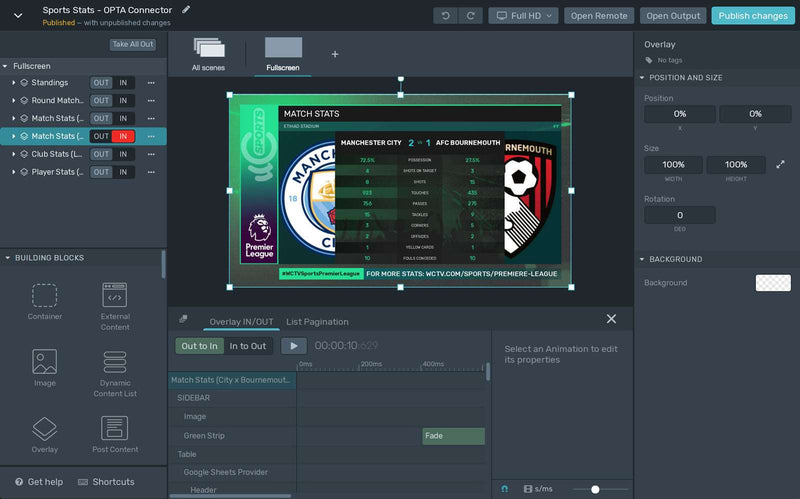This screenshot has height=499, width=800.
Task: Select the Container building block
Action: pos(44,300)
